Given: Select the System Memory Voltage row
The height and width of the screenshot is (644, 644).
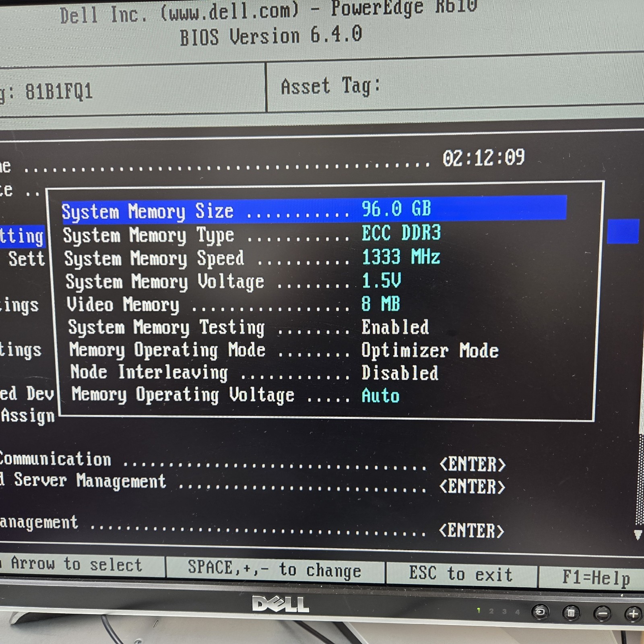Looking at the screenshot, I should [233, 281].
